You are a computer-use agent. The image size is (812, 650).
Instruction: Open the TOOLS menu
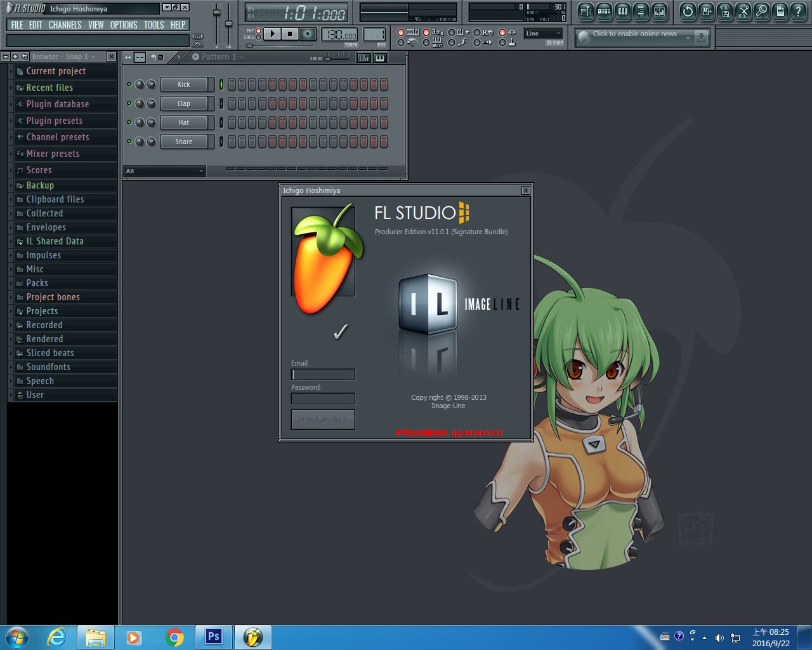pos(154,25)
